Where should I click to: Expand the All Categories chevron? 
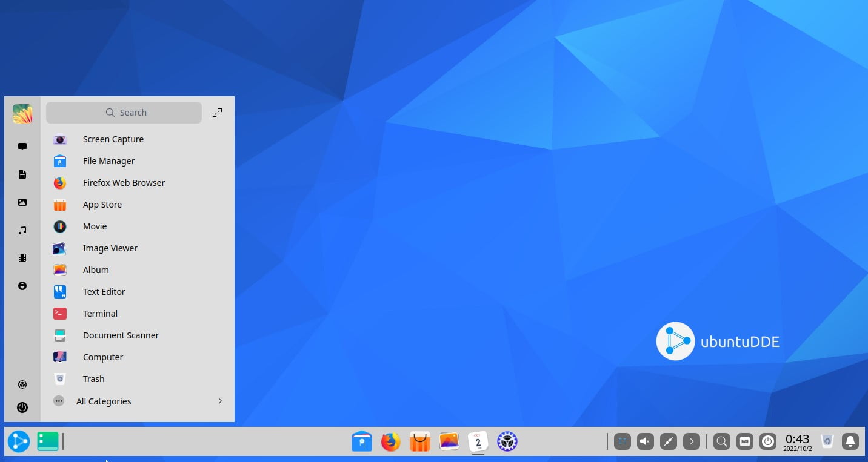pyautogui.click(x=220, y=401)
